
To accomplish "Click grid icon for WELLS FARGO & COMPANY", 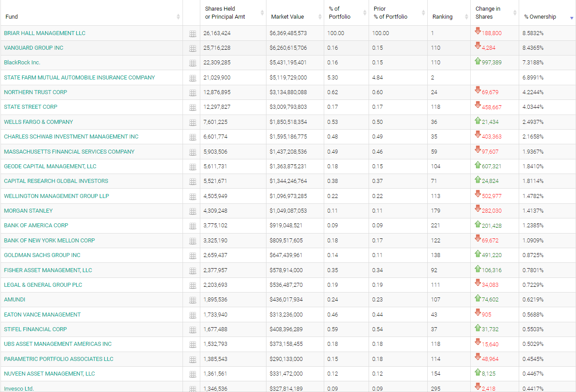I will (x=192, y=123).
